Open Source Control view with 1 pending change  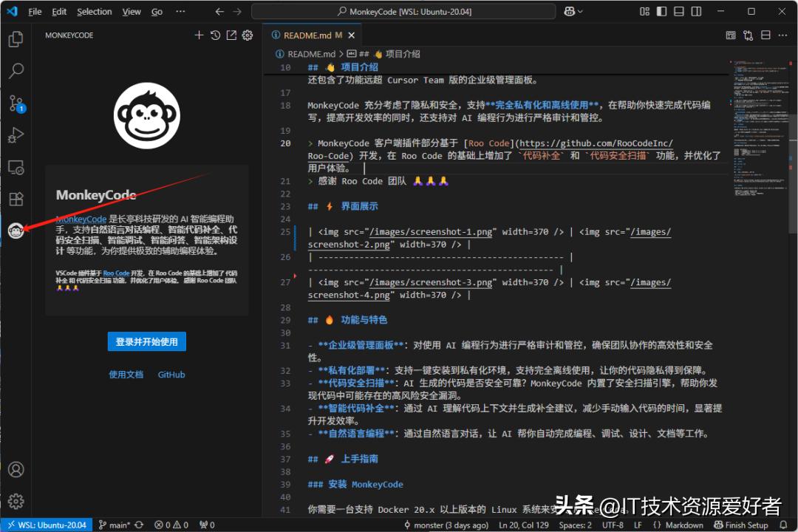pyautogui.click(x=16, y=103)
